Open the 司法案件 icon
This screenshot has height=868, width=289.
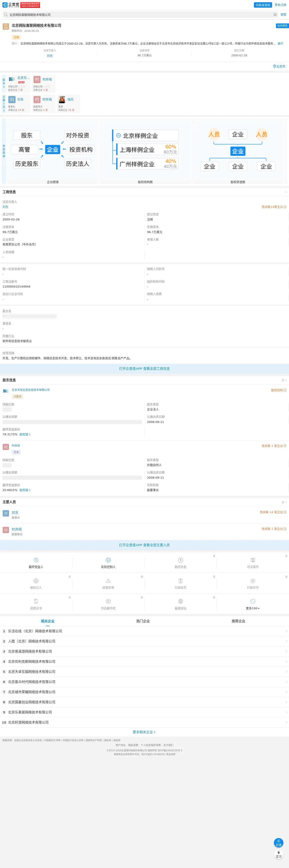253,560
